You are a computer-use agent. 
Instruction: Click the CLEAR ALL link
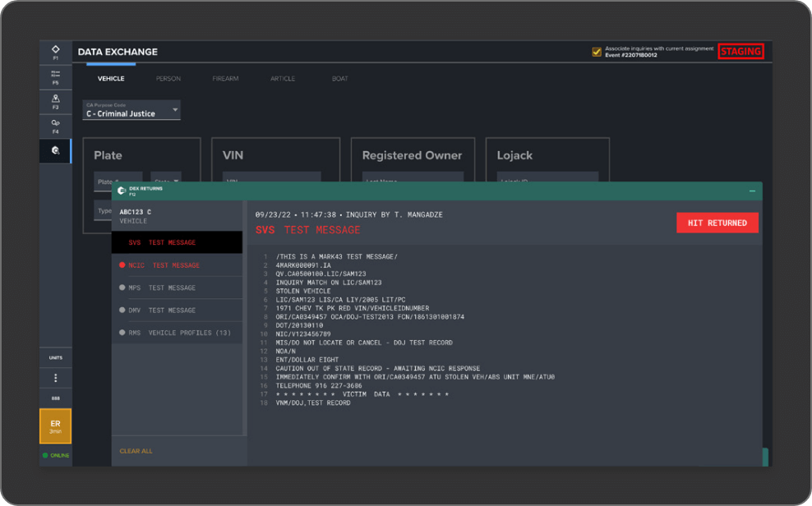(x=135, y=450)
